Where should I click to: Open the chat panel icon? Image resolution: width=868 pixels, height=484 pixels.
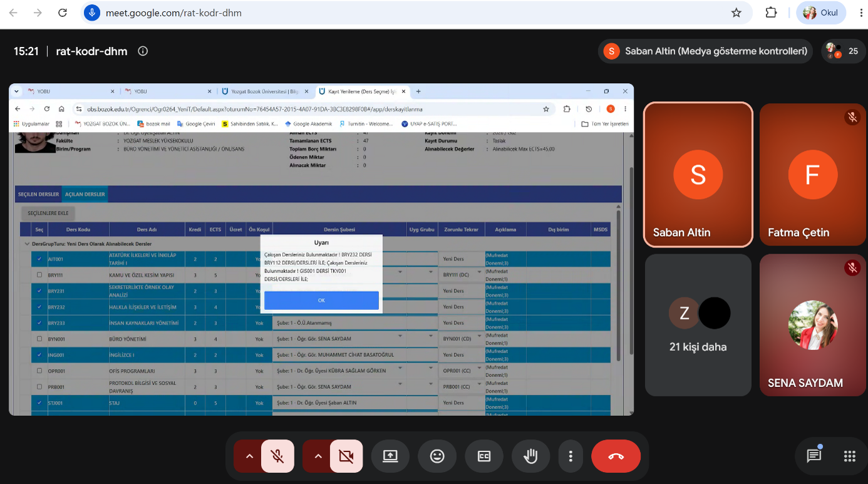click(814, 455)
